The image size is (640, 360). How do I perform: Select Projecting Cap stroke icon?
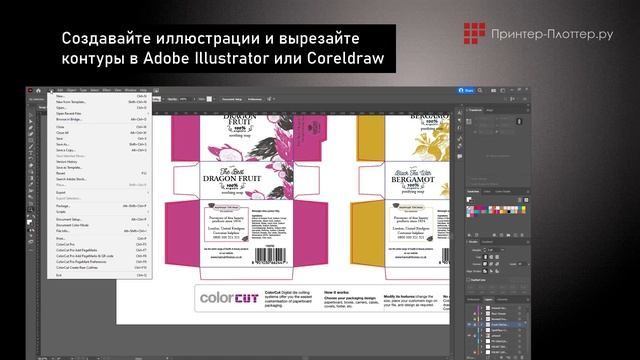point(497,257)
